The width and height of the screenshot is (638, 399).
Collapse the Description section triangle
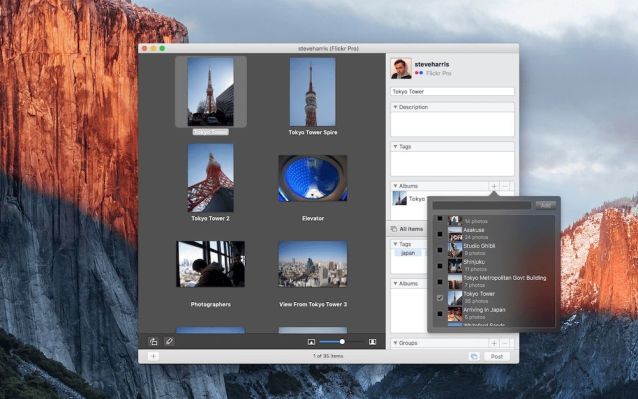tap(395, 107)
